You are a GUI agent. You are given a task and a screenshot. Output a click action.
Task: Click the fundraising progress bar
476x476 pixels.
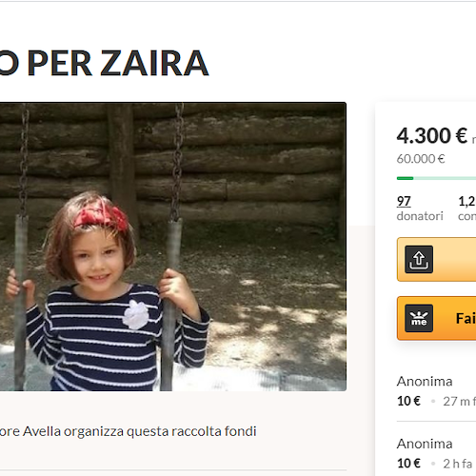coord(436,178)
